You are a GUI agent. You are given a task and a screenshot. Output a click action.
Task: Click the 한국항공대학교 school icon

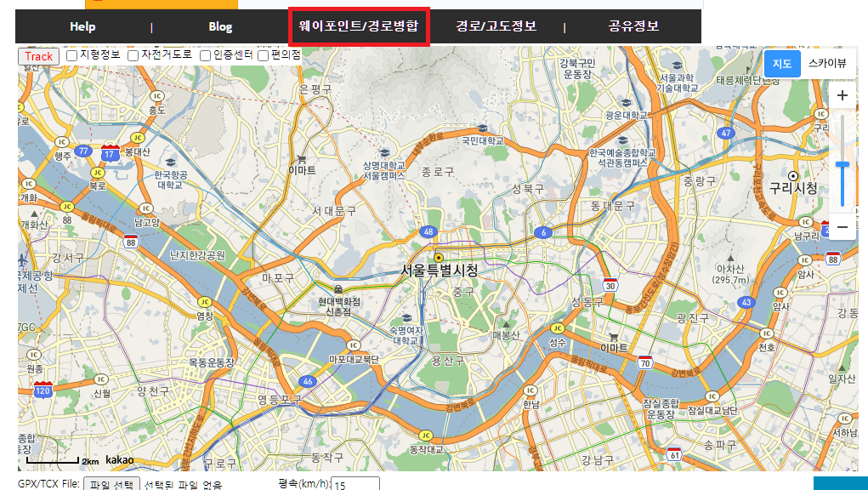coord(171,162)
